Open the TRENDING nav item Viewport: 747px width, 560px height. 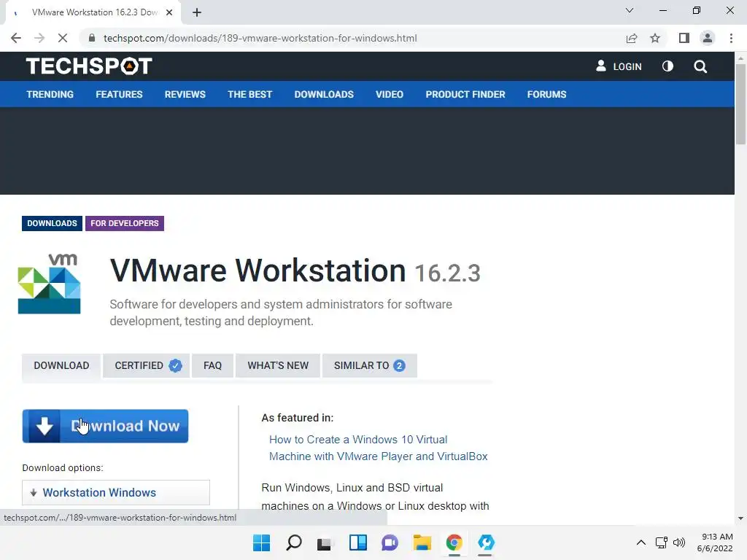[x=50, y=94]
